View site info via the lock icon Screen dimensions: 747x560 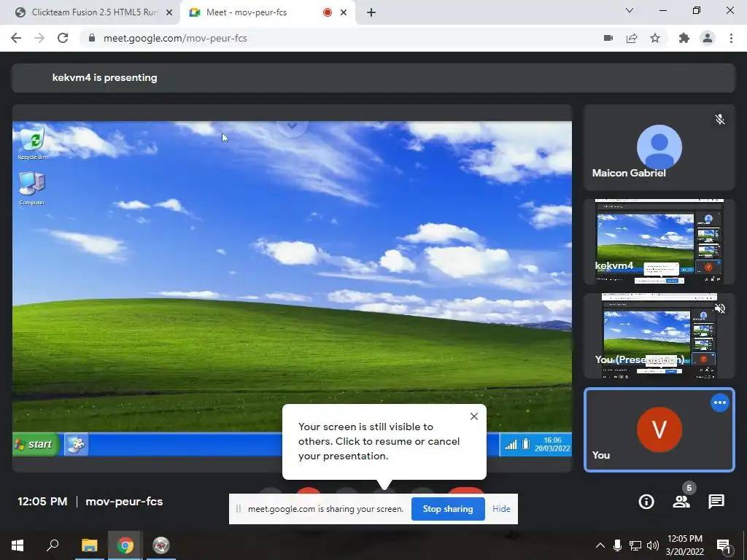pyautogui.click(x=92, y=38)
